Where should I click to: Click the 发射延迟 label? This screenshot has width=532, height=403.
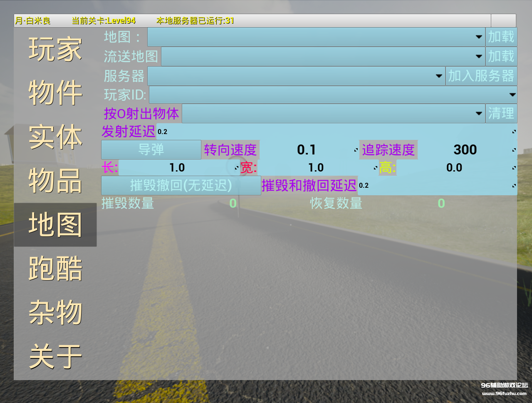(x=129, y=132)
